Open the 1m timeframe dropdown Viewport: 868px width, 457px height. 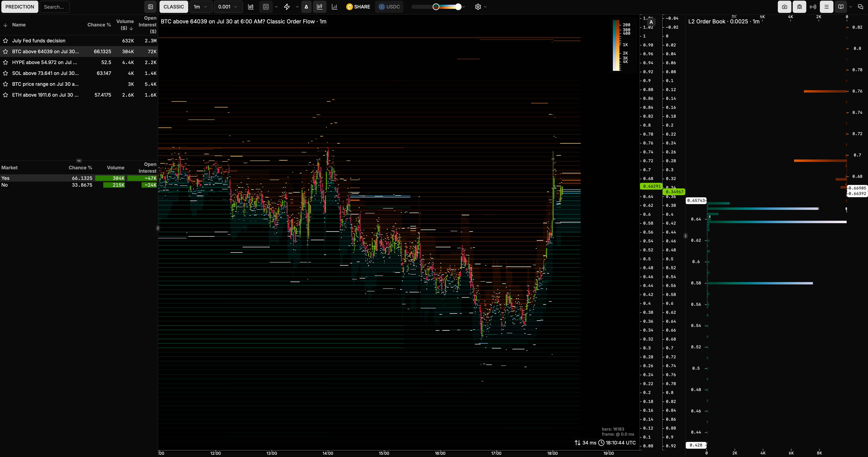(201, 7)
